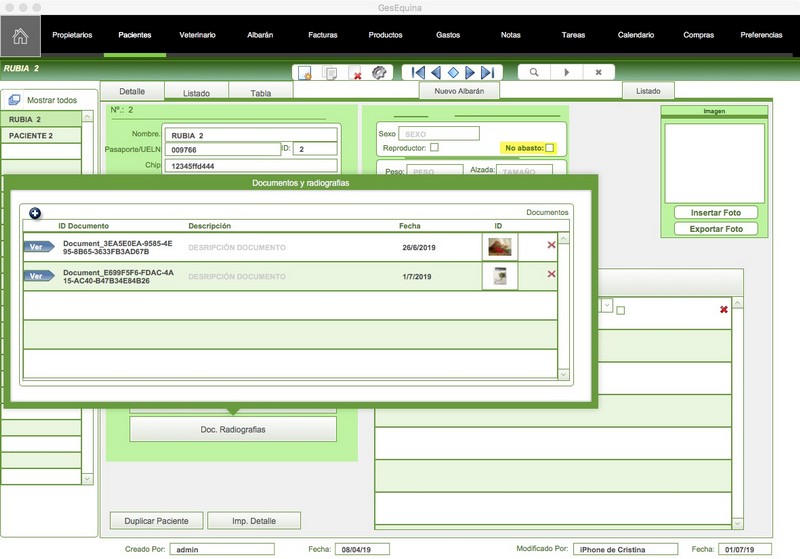Tick the checkbox beside the lower-panel dropdown
This screenshot has height=559, width=800.
click(x=621, y=310)
